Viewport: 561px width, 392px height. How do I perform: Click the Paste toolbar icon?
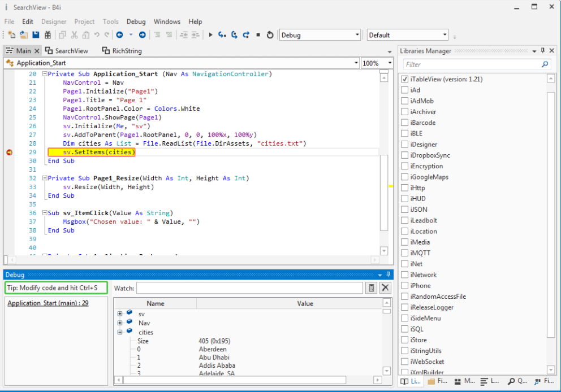[x=86, y=34]
